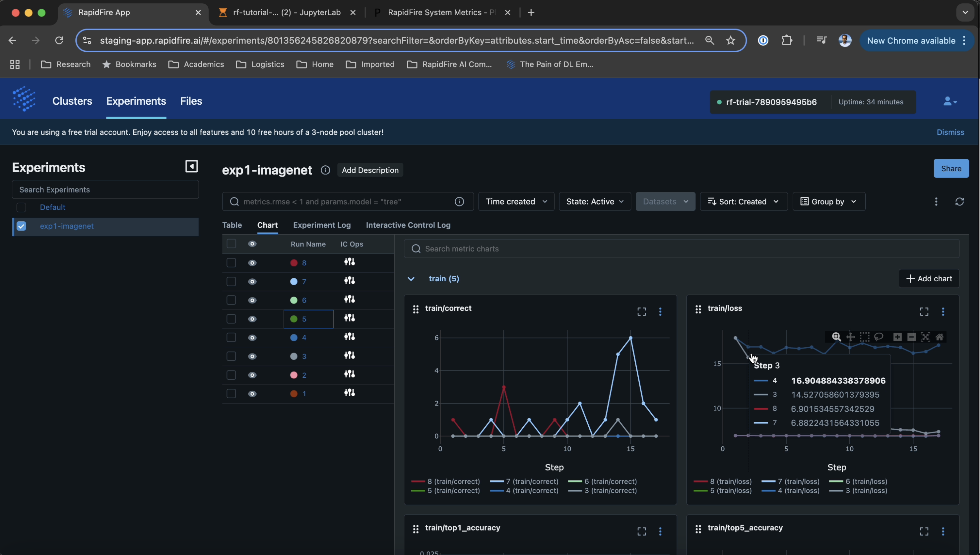
Task: Go to the Clusters page
Action: pyautogui.click(x=72, y=101)
